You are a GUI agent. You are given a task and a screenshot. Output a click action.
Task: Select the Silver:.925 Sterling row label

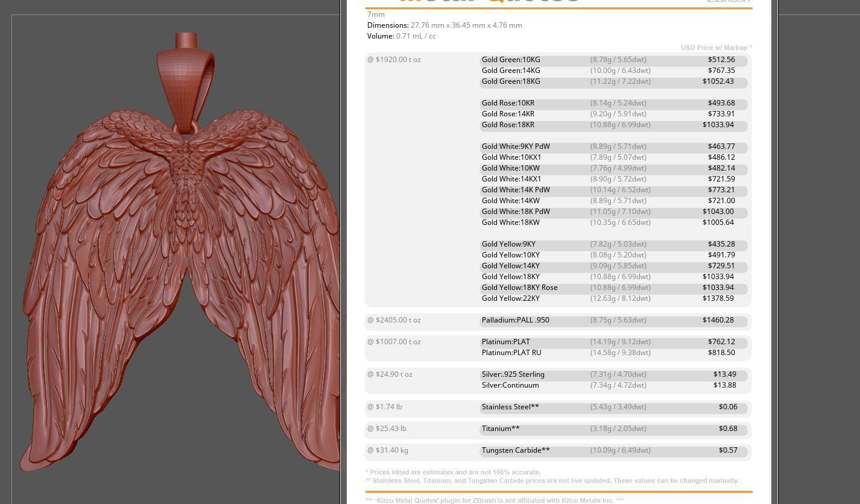tap(513, 374)
